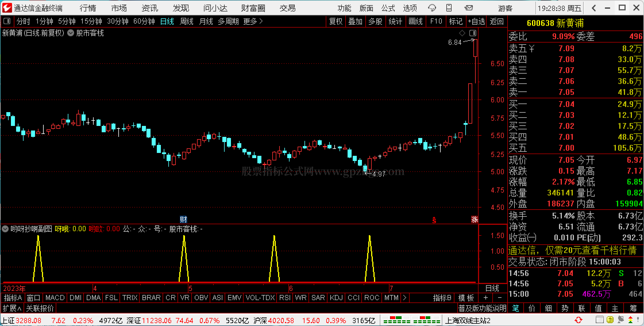Click the 普及版功能说明 link
Screen dimensions: 644x326
482,308
